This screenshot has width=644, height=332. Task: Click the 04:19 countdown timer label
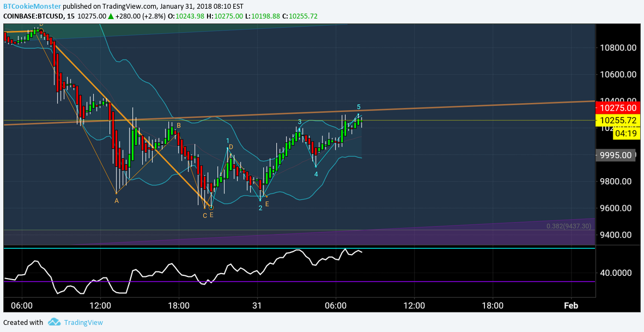[626, 133]
